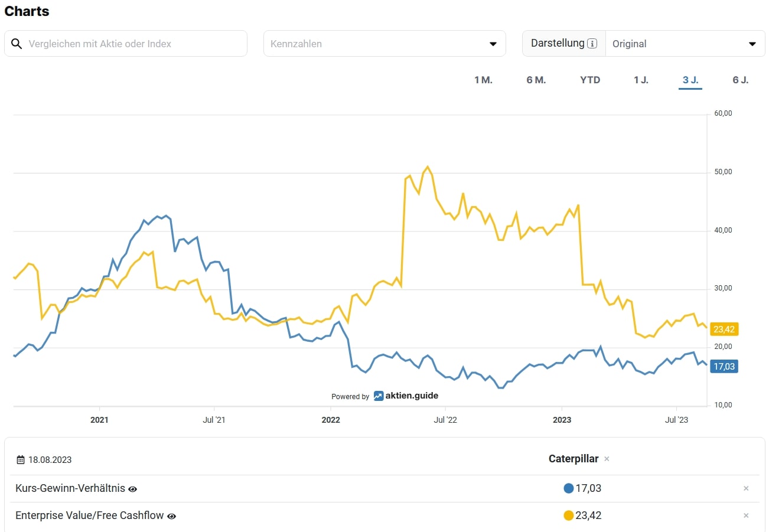The width and height of the screenshot is (769, 532).
Task: Focus the 'Vergleichen mit Aktie oder Index' field
Action: tap(126, 44)
